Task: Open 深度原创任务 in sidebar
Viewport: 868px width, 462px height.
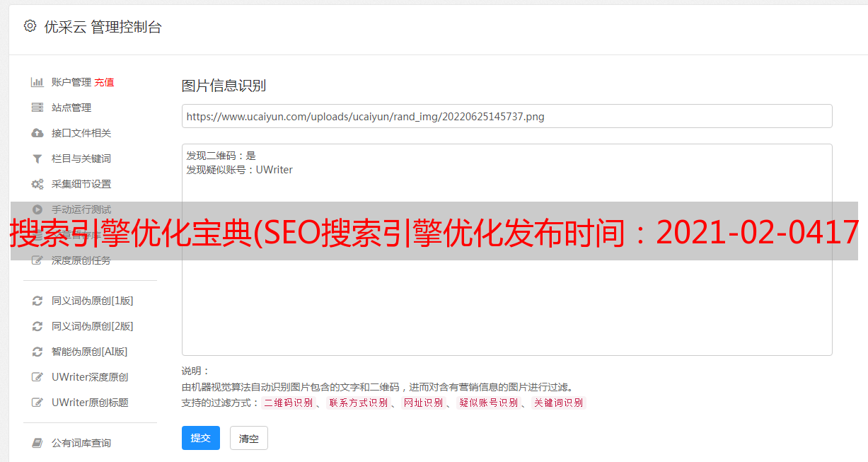Action: tap(81, 260)
